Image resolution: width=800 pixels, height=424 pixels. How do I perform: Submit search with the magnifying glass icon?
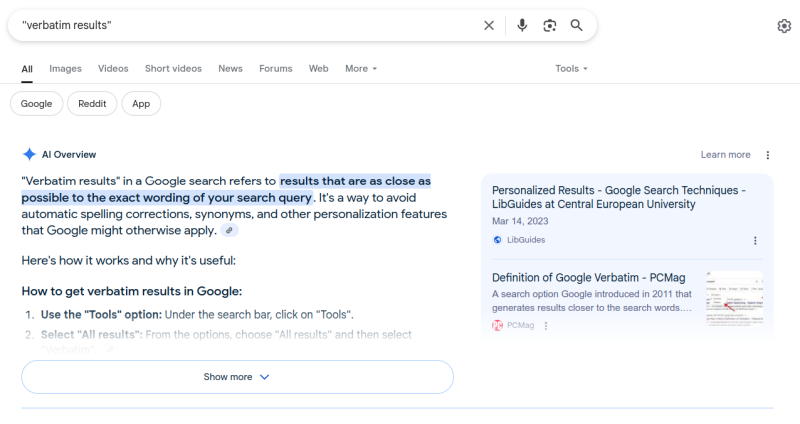(x=577, y=26)
